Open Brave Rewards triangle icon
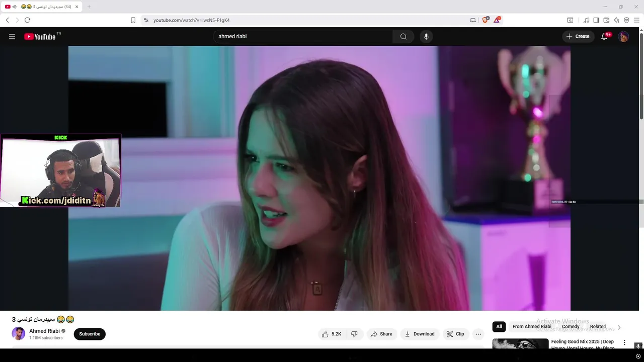 tap(497, 20)
